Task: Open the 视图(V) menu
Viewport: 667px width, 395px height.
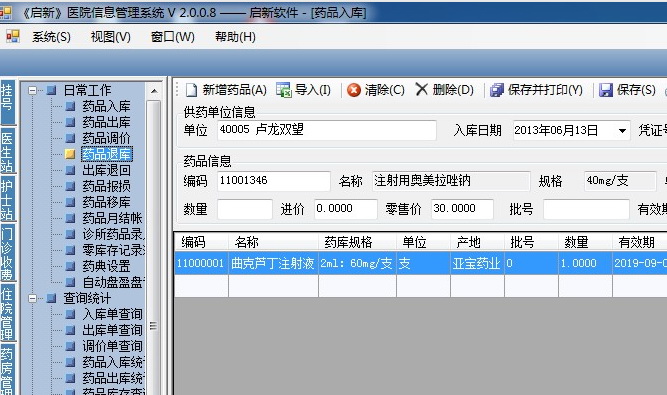Action: 111,37
